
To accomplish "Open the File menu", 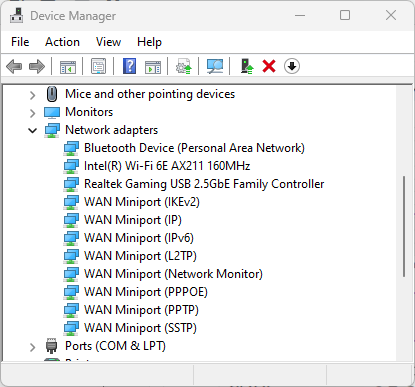I will pyautogui.click(x=20, y=42).
